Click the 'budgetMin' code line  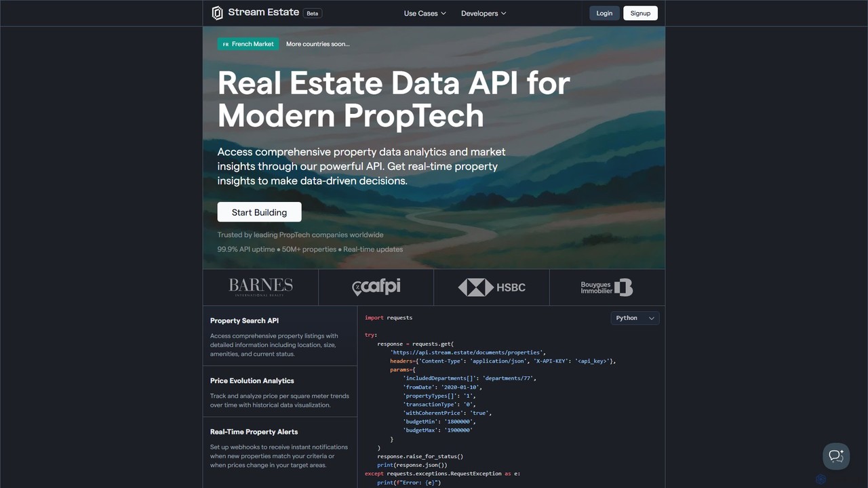coord(439,422)
